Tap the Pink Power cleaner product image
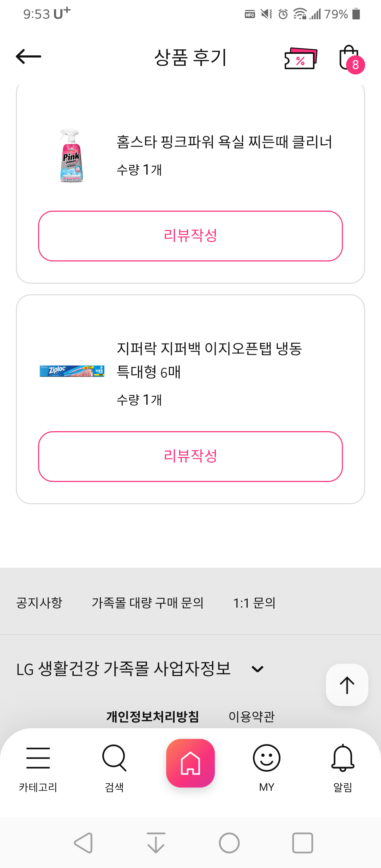Screen dimensions: 381x868 tap(72, 156)
